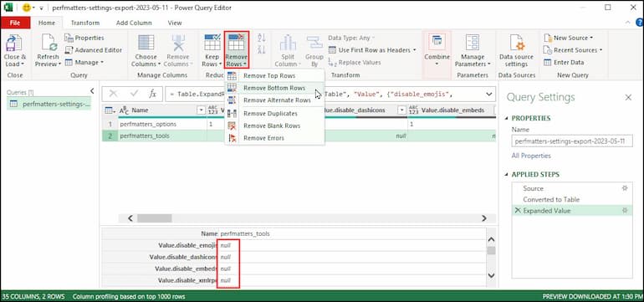
Task: Choose Remove Top Rows
Action: pos(274,75)
